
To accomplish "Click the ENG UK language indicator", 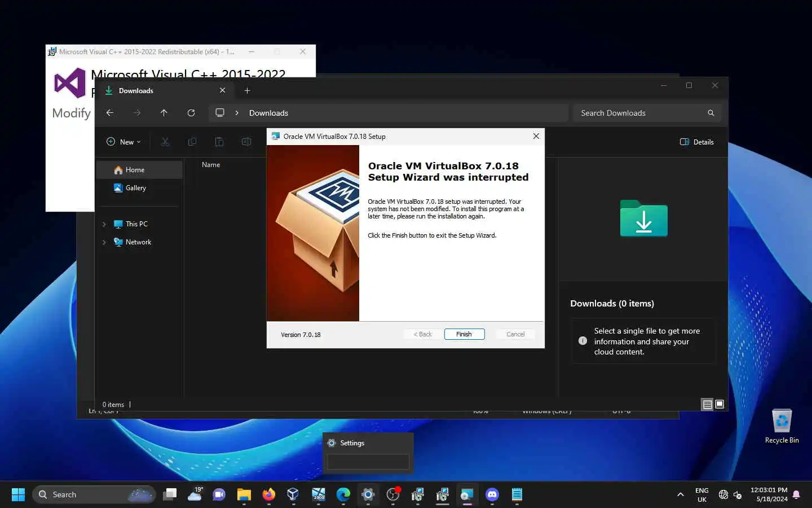I will [702, 494].
